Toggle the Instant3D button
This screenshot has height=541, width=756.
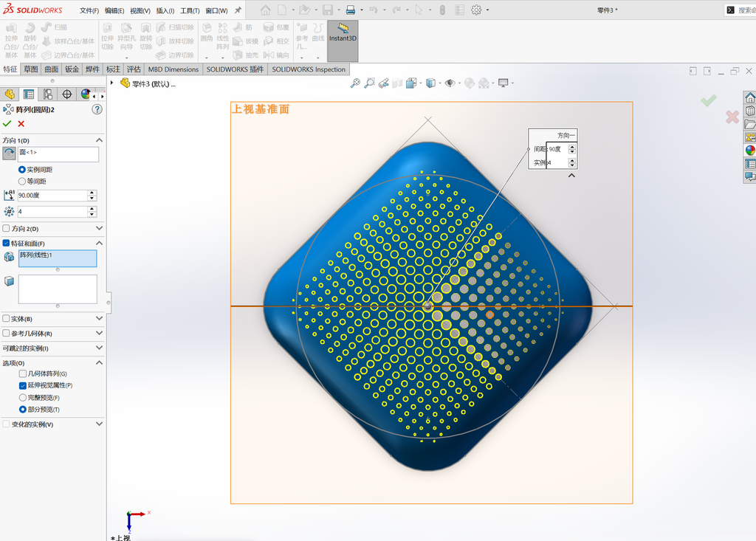(343, 41)
